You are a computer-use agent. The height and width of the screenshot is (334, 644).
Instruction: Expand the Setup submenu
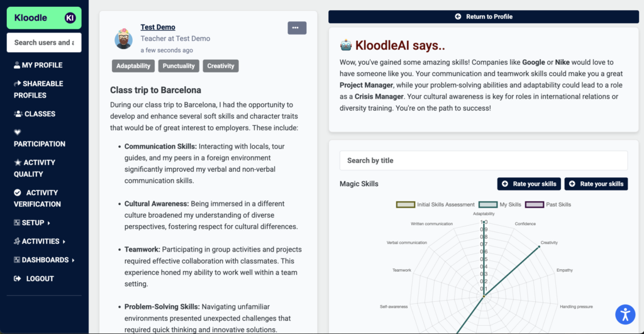coord(32,223)
